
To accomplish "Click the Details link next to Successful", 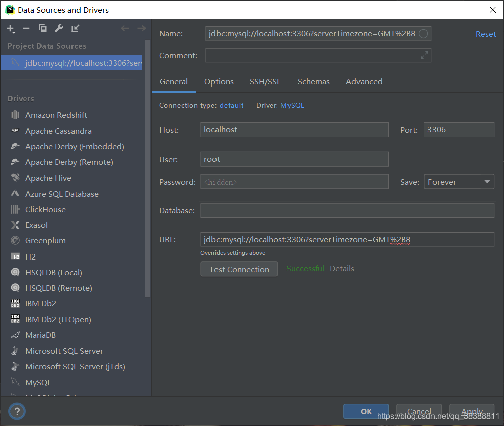I will coord(342,269).
